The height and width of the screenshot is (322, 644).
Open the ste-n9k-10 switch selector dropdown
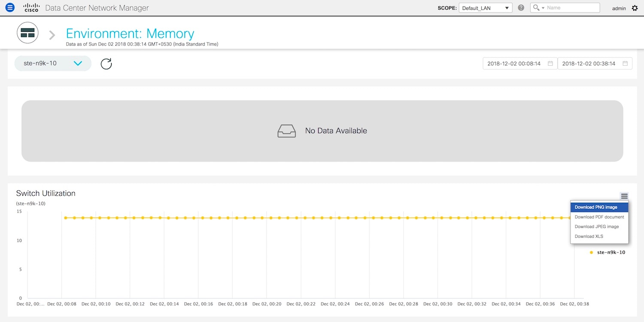pyautogui.click(x=53, y=63)
